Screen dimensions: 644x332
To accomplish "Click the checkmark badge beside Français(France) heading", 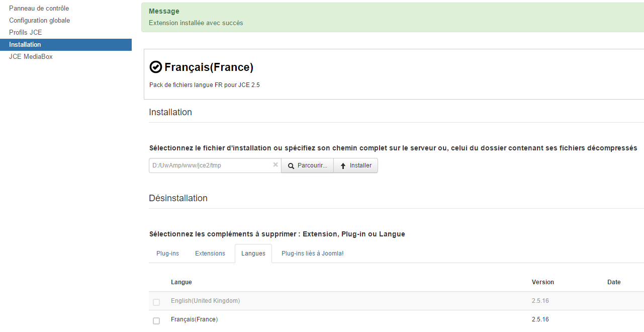I will (x=155, y=66).
